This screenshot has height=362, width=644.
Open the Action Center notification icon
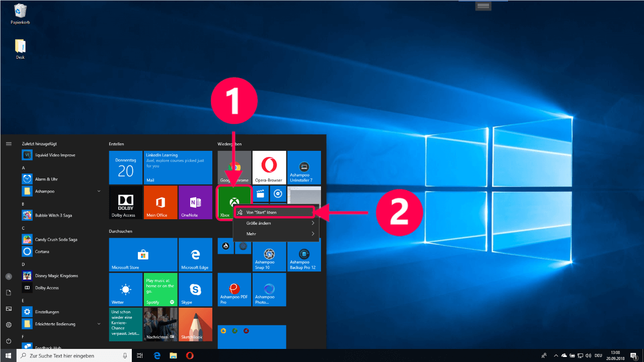[x=633, y=355]
